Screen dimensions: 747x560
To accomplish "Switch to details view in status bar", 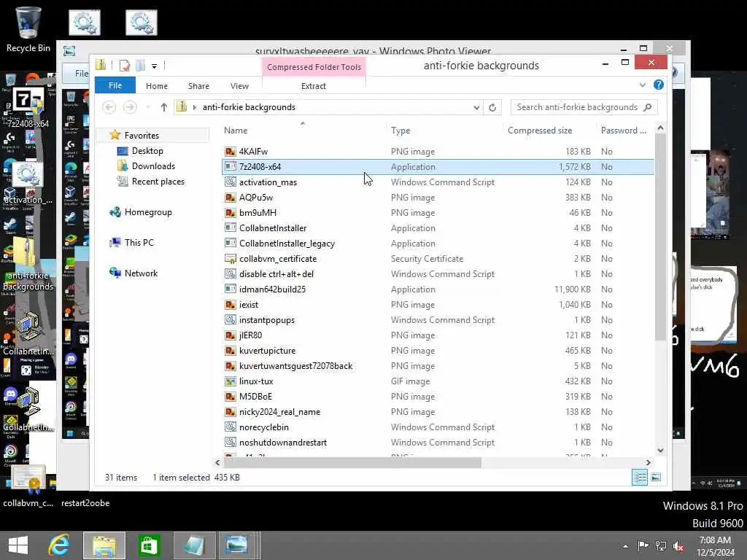I will [640, 477].
